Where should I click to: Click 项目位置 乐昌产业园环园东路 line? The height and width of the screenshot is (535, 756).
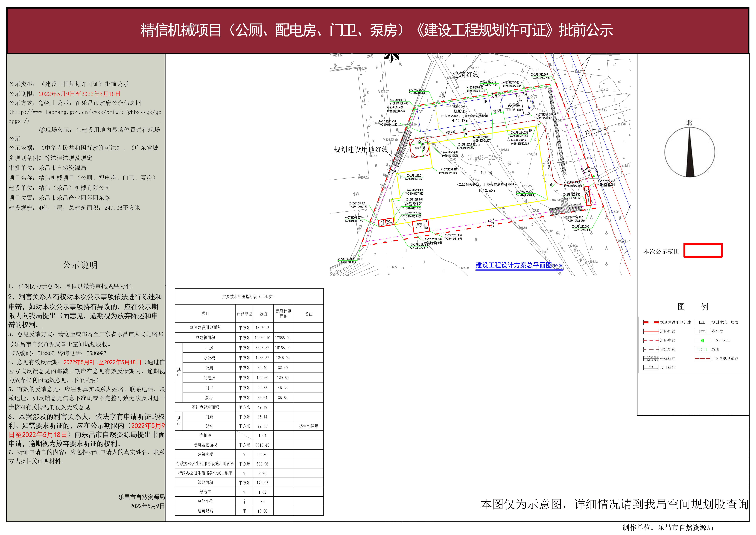(59, 198)
